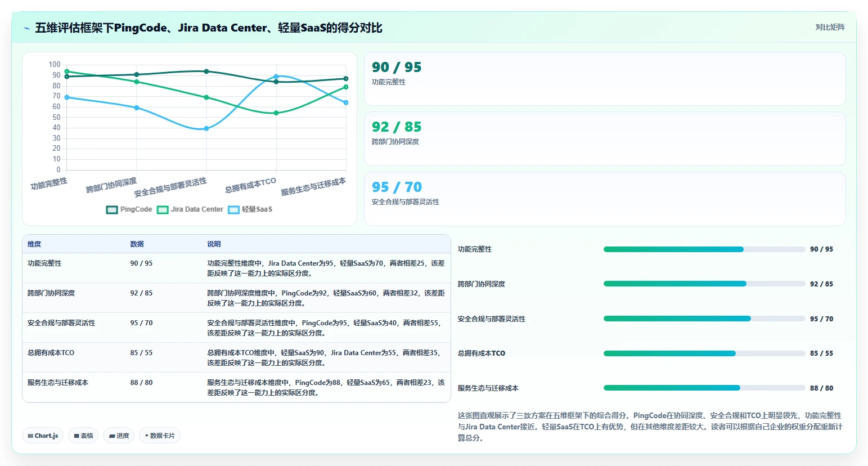Click x-axis label 跨部门协同深度 on chart
This screenshot has width=868, height=466.
111,185
